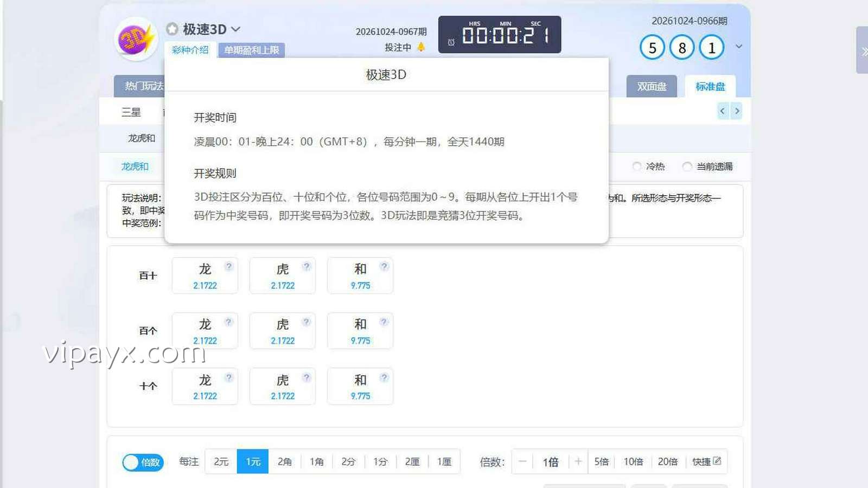
Task: Bet on 和 in the 百十 row
Action: [x=360, y=275]
